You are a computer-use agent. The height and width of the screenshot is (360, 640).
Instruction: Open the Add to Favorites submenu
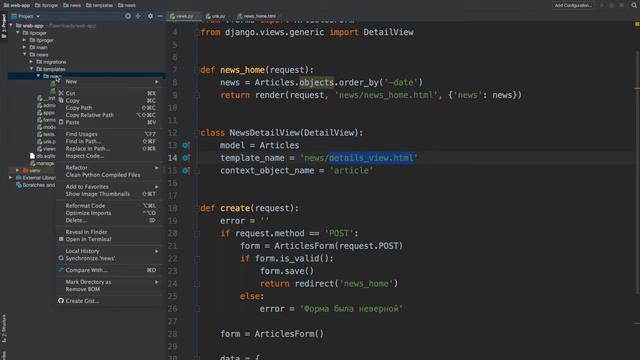click(x=109, y=187)
